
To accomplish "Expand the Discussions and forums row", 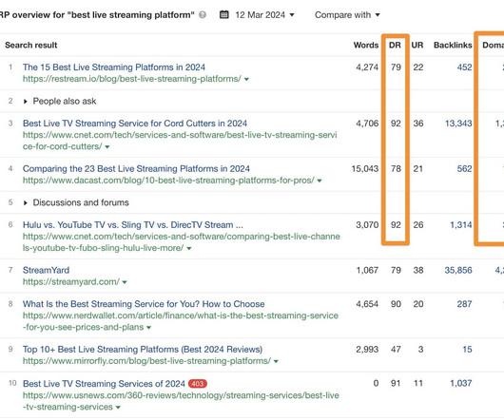I will click(x=26, y=203).
